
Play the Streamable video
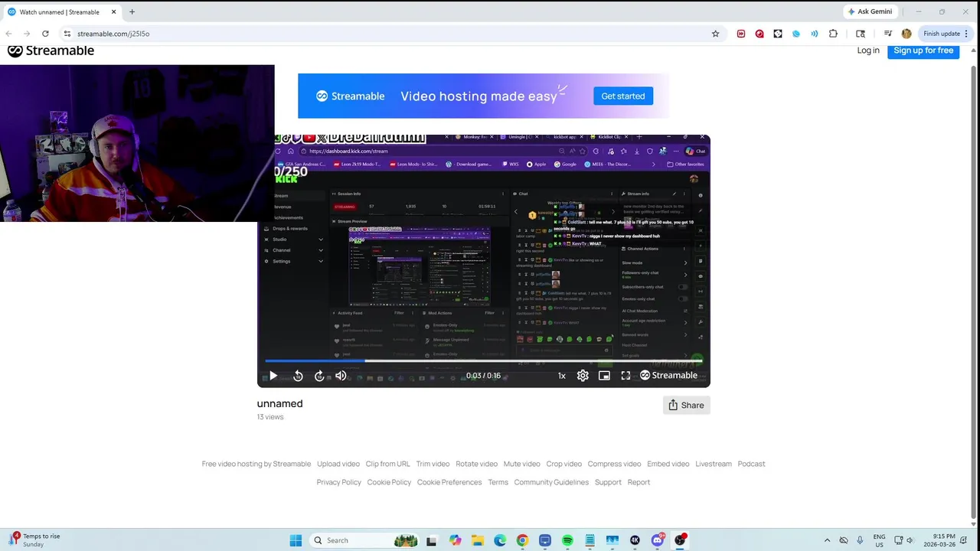[x=273, y=376]
